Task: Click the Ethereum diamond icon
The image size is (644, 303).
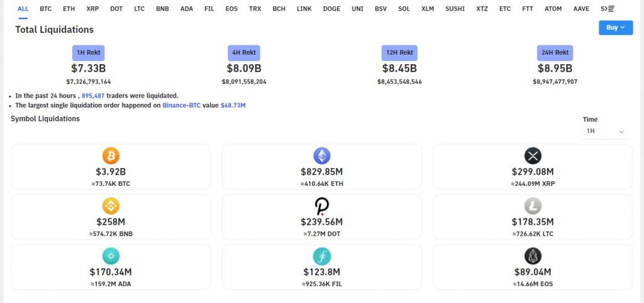Action: coord(322,156)
